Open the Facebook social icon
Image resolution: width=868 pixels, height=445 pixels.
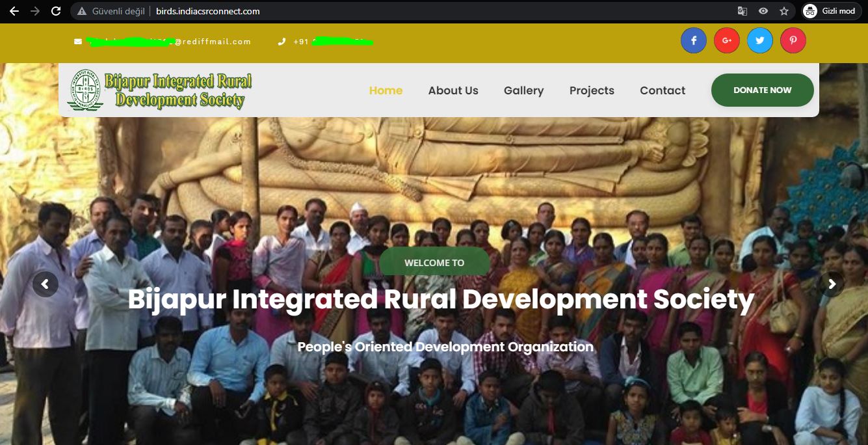(693, 40)
